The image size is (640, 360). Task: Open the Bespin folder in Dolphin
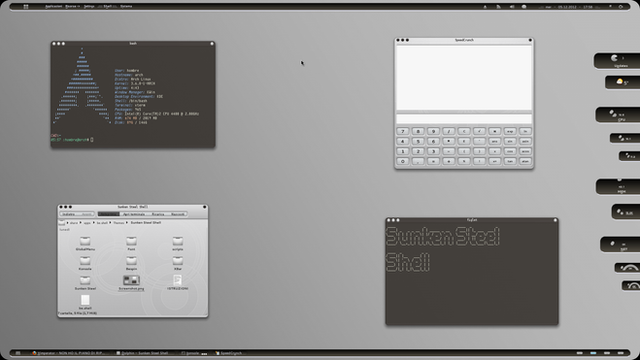(x=131, y=263)
